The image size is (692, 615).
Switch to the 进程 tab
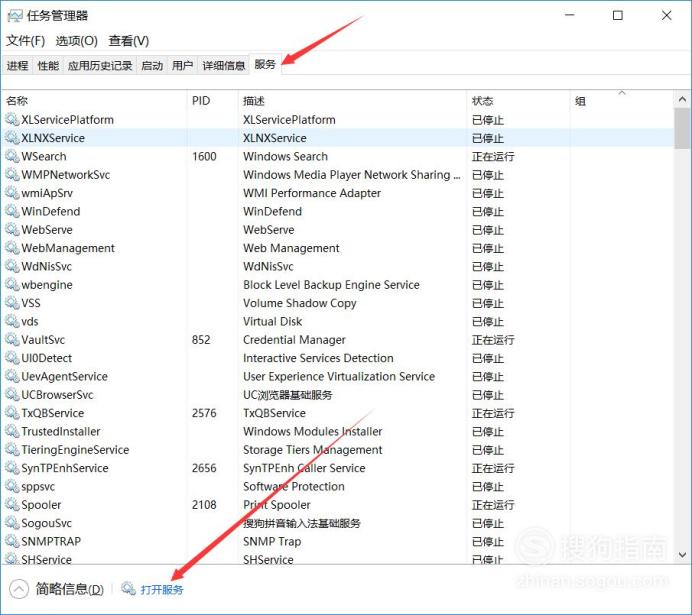tap(17, 66)
